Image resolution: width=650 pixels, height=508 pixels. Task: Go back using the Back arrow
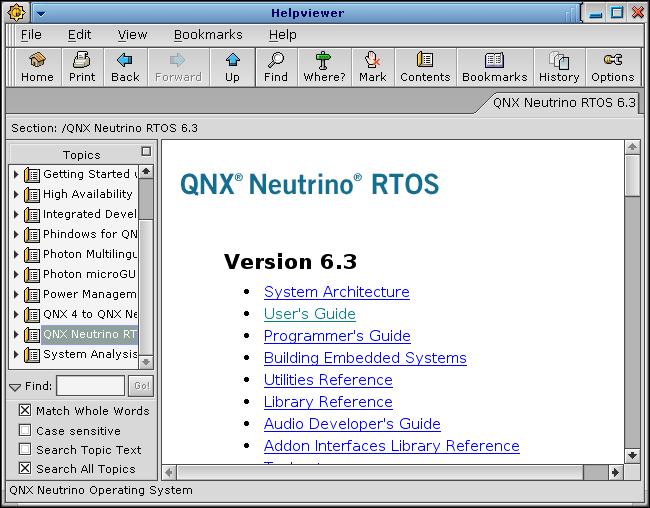[x=125, y=67]
